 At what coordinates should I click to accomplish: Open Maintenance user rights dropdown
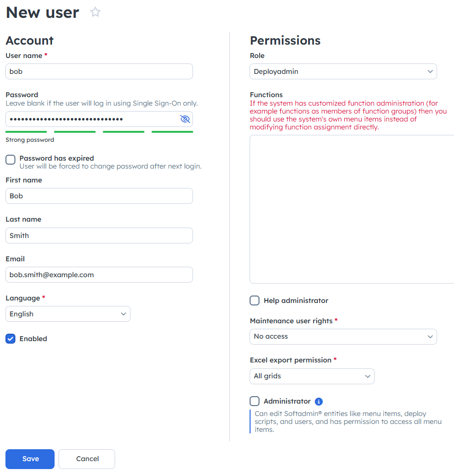(x=343, y=336)
